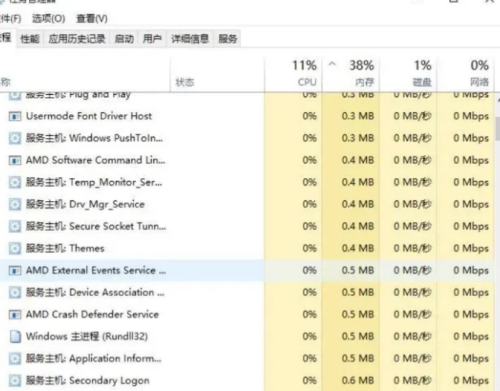This screenshot has height=391, width=500.
Task: Sort by the 磁盘 disk column header
Action: (408, 74)
